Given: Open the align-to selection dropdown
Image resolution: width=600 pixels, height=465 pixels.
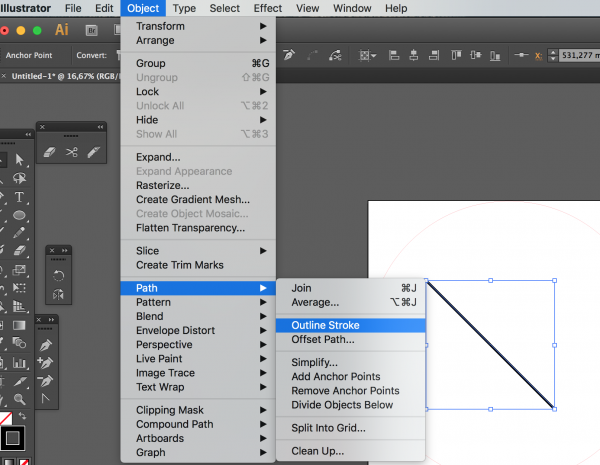Looking at the screenshot, I should pos(367,55).
